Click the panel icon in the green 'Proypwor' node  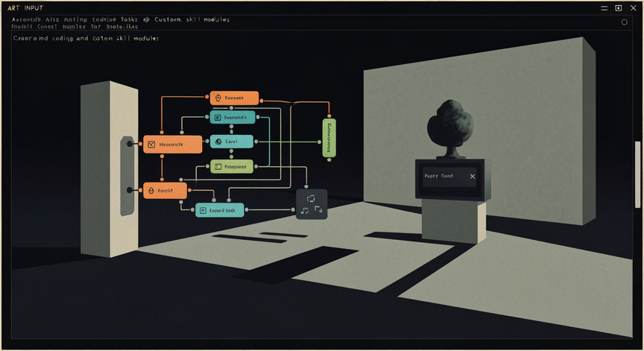218,167
